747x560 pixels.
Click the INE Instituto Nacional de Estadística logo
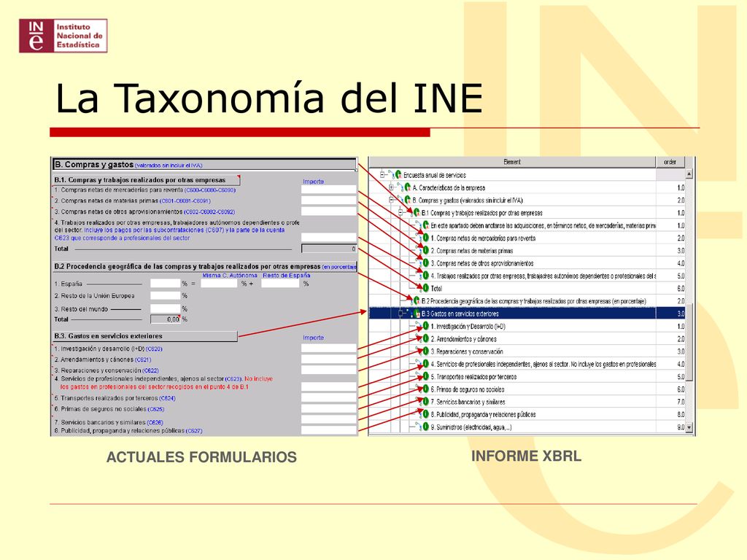tap(63, 36)
